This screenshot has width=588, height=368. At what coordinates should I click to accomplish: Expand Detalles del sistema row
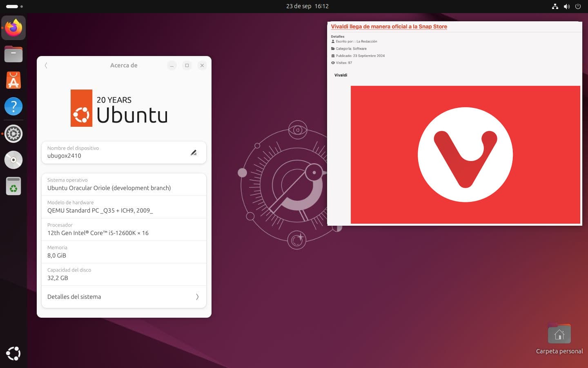pos(124,297)
